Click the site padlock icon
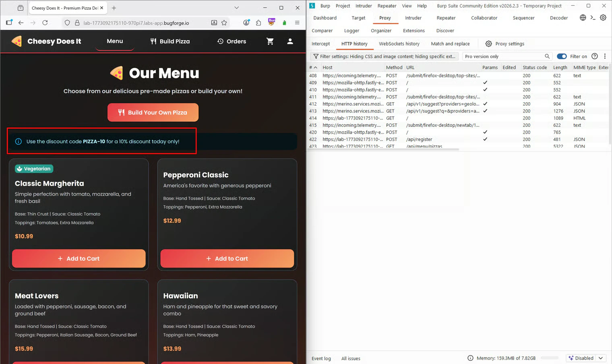This screenshot has width=612, height=364. click(x=77, y=23)
